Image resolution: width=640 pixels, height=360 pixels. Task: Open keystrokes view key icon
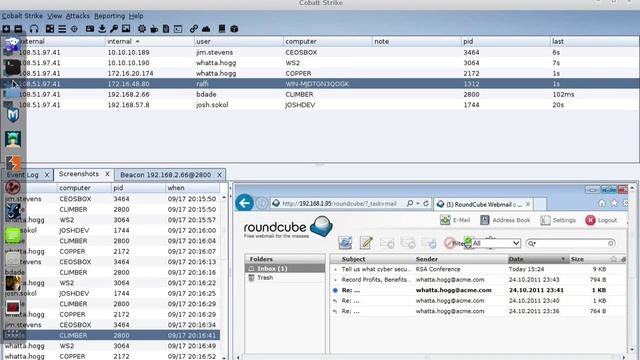[x=114, y=29]
